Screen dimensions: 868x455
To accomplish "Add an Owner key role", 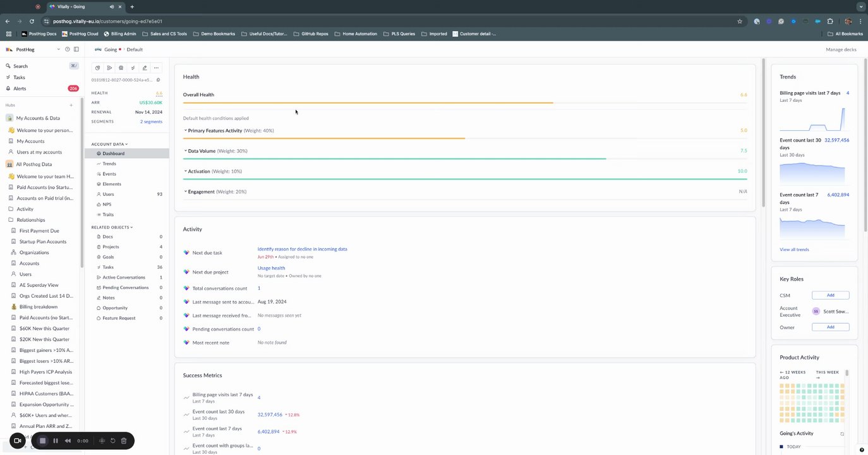I will click(x=830, y=327).
